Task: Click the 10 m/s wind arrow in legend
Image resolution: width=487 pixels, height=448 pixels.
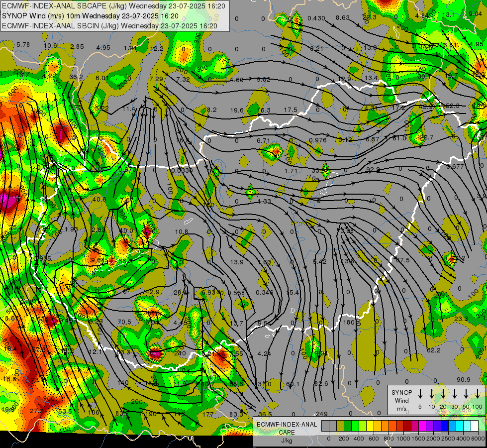Action: click(432, 394)
